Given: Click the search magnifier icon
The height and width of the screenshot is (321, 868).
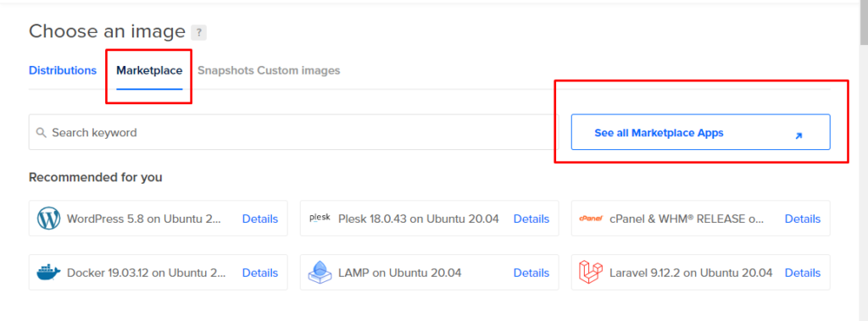Looking at the screenshot, I should [x=41, y=133].
